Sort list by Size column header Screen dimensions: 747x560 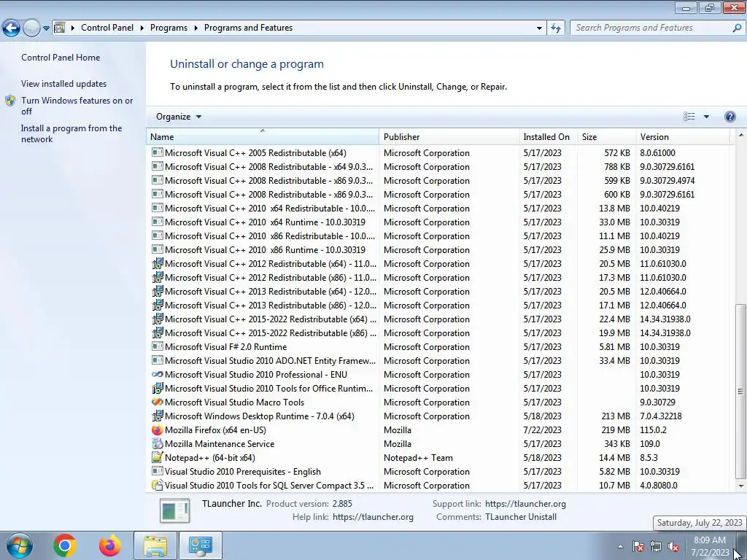[x=606, y=136]
